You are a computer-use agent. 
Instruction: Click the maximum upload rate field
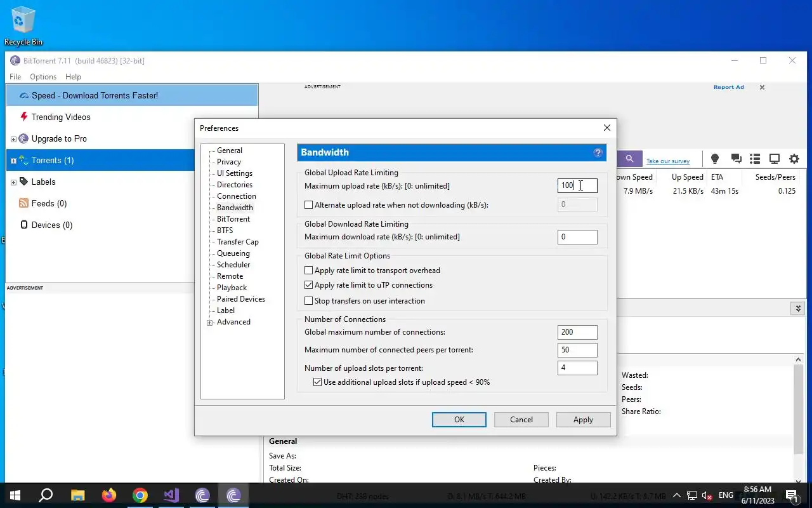point(577,185)
